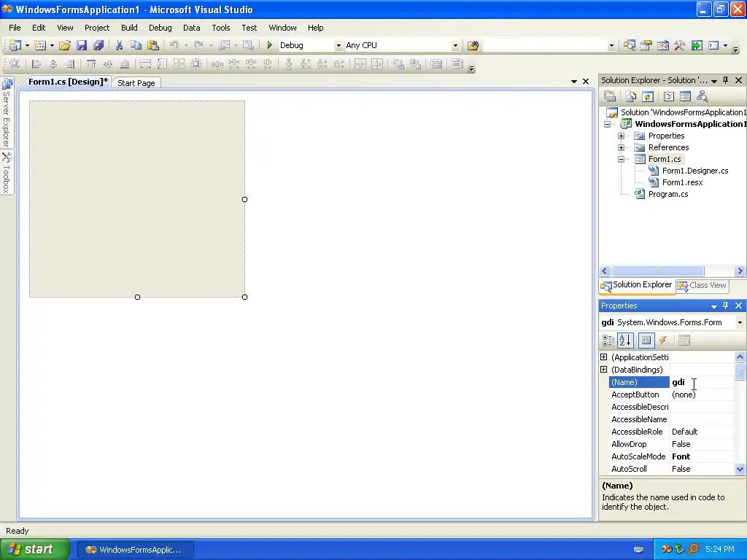747x560 pixels.
Task: Toggle Categorized view in Properties
Action: pyautogui.click(x=608, y=340)
